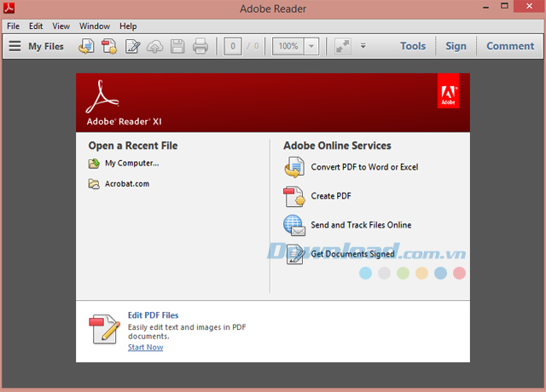This screenshot has width=546, height=392.
Task: Click the My Computer folder icon
Action: coord(94,164)
